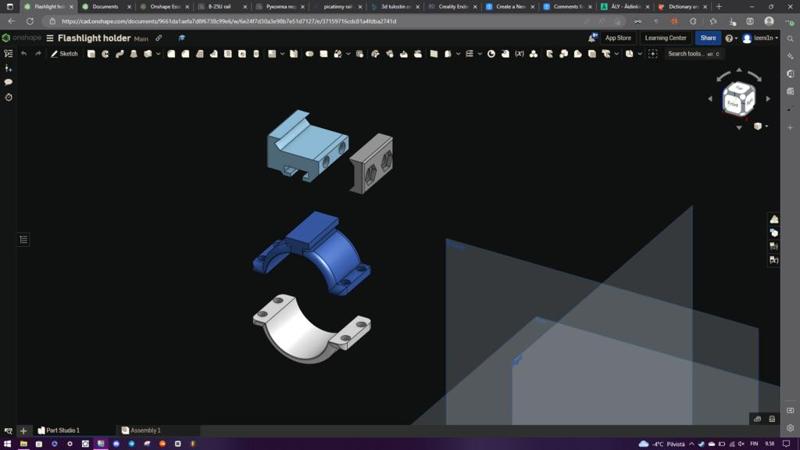Click the Flashlight holder document title
Screen dimensions: 800x450
pyautogui.click(x=94, y=38)
